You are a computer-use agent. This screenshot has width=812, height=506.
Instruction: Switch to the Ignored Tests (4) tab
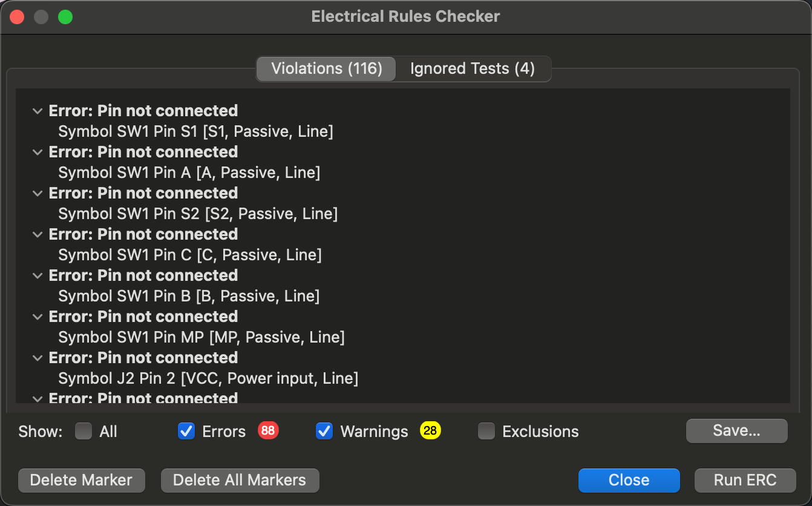point(473,68)
